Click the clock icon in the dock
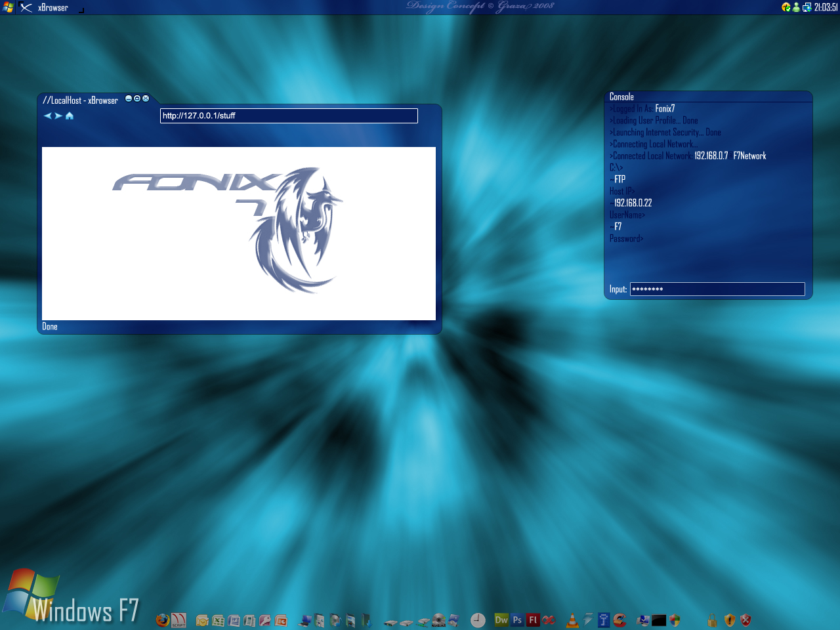Image resolution: width=840 pixels, height=630 pixels. (x=478, y=620)
